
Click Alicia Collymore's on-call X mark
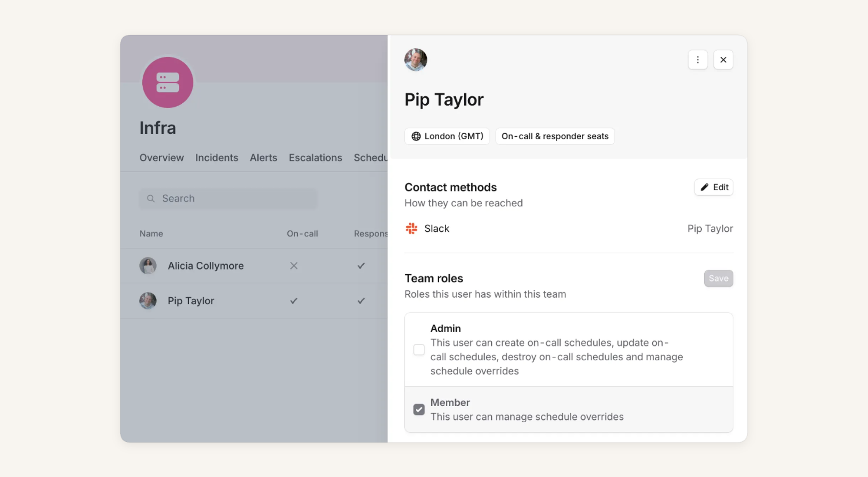294,266
